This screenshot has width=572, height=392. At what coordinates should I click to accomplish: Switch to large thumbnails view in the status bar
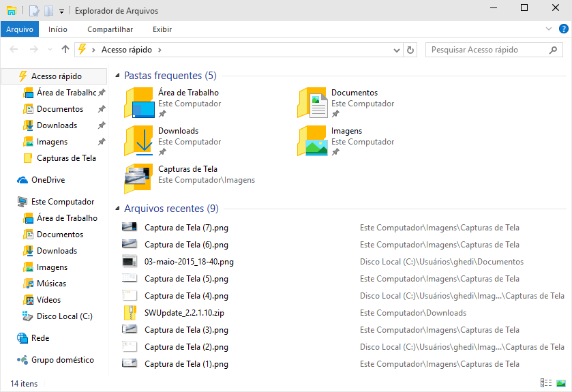561,384
